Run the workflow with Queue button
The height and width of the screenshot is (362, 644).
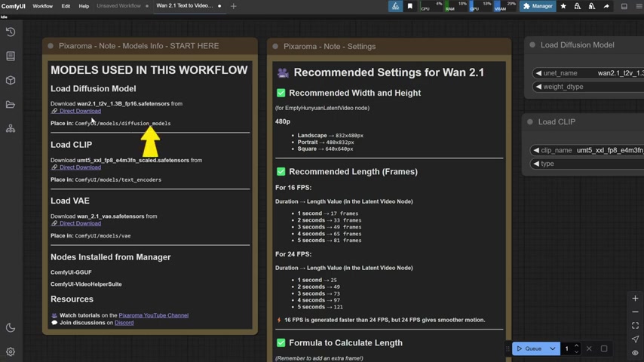click(x=529, y=348)
